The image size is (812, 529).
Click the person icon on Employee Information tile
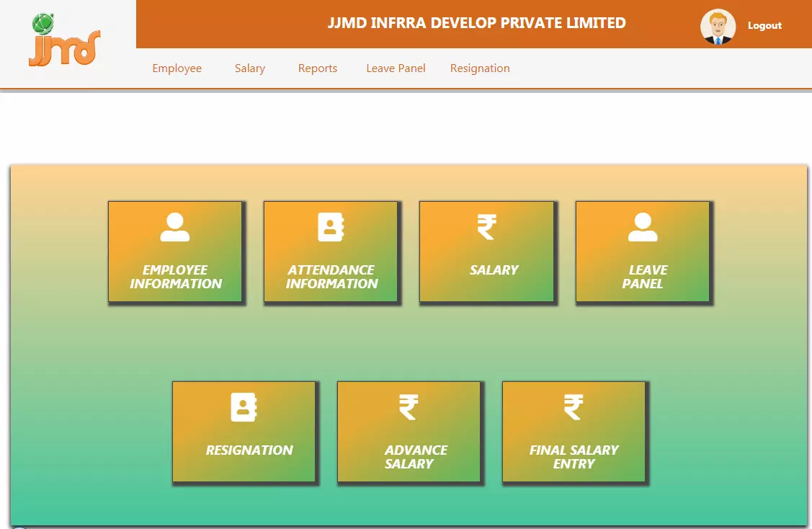tap(175, 227)
